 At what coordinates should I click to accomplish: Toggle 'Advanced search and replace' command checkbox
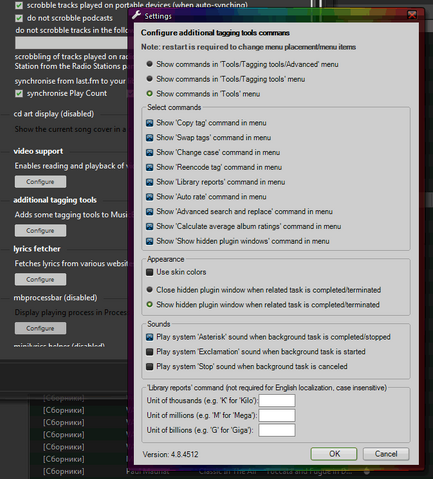[x=150, y=212]
